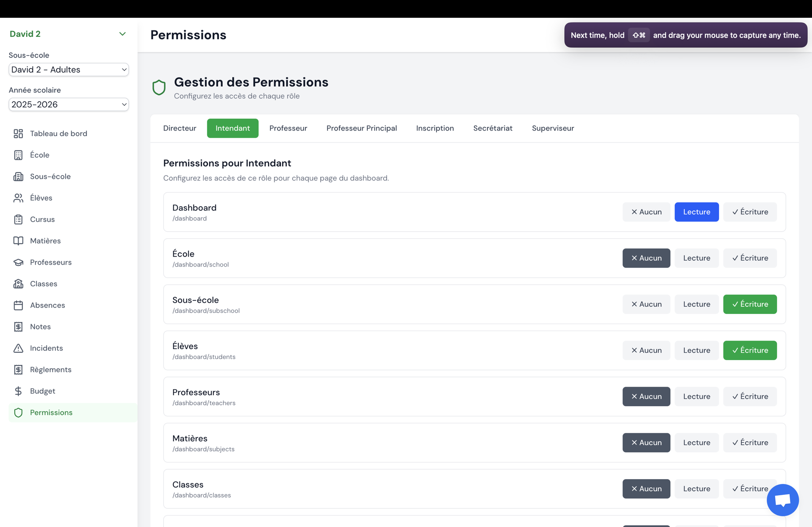Click the Notes receipt icon
Screen dimensions: 812x527
point(18,327)
